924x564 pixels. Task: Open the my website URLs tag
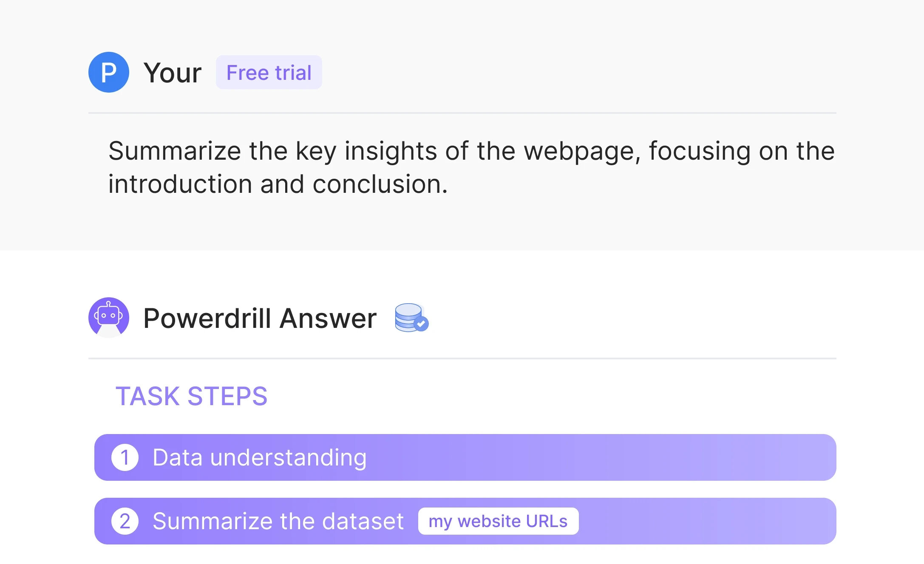(498, 521)
